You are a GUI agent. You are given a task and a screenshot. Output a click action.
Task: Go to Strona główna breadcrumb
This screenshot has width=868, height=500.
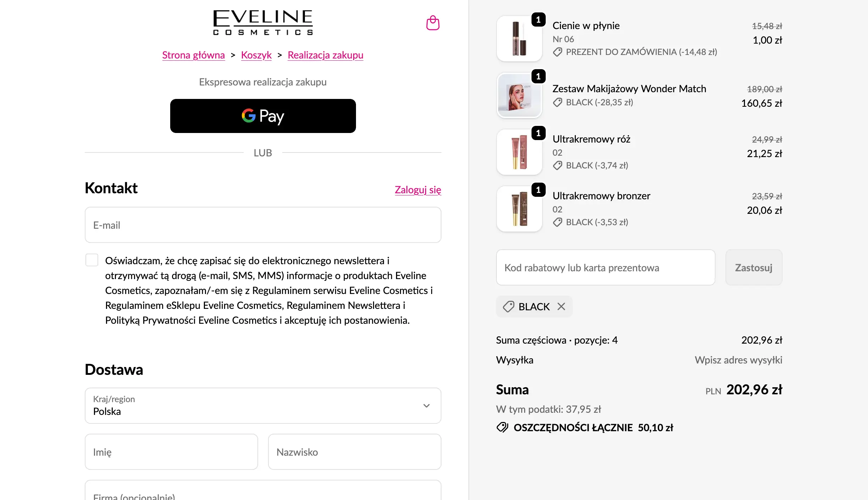click(194, 55)
